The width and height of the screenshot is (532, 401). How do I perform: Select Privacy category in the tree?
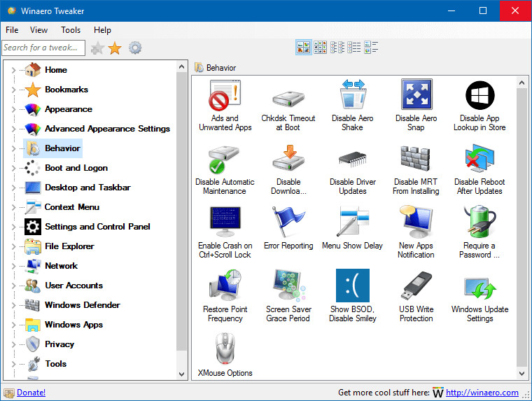[59, 344]
